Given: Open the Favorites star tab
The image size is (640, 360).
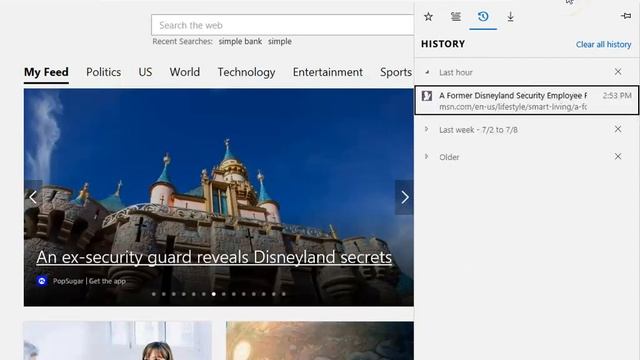Looking at the screenshot, I should pos(428,17).
